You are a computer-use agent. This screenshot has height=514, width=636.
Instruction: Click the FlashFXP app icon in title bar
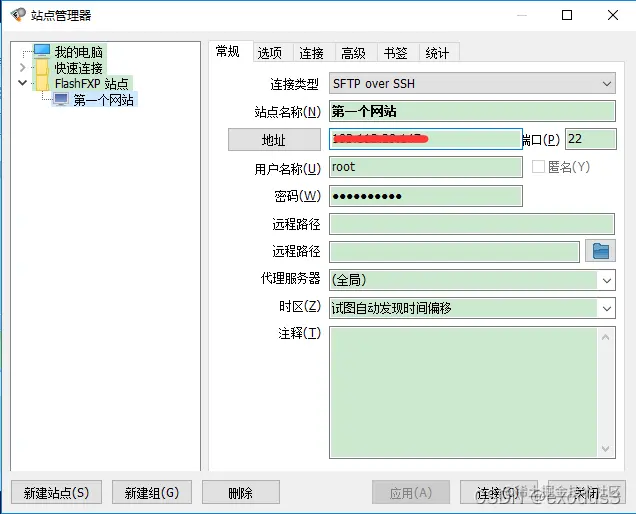[17, 15]
